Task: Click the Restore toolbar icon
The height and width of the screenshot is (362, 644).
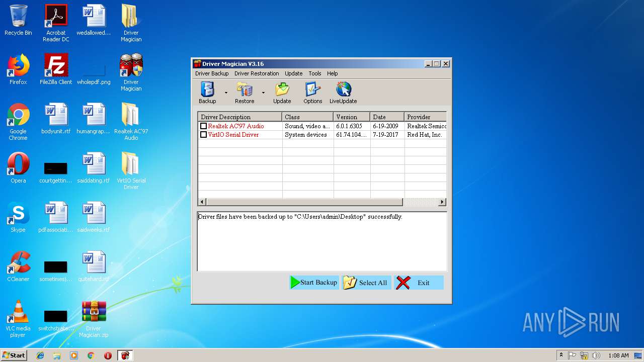Action: (245, 93)
